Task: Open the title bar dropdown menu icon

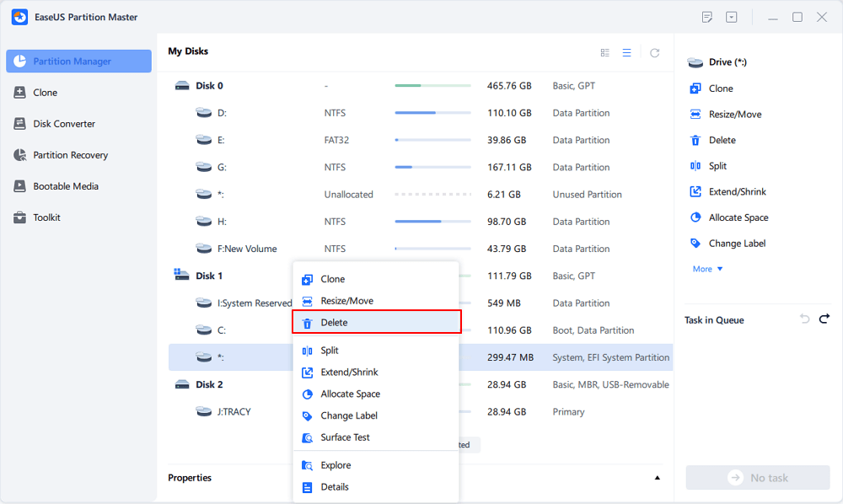Action: 731,17
